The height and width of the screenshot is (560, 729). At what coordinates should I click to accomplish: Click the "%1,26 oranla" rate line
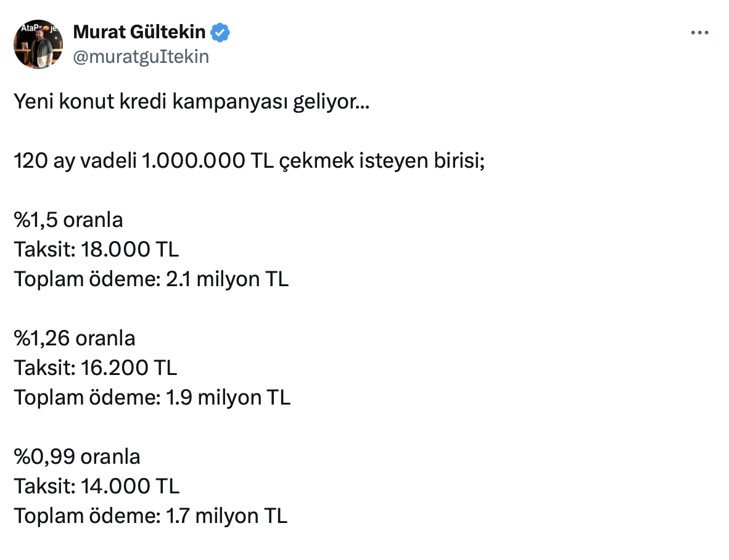point(75,339)
